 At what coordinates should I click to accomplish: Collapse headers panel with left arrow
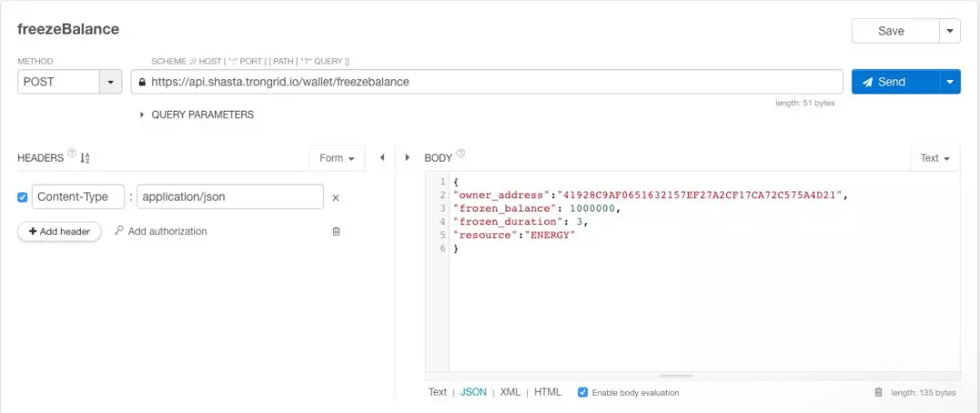pos(382,157)
